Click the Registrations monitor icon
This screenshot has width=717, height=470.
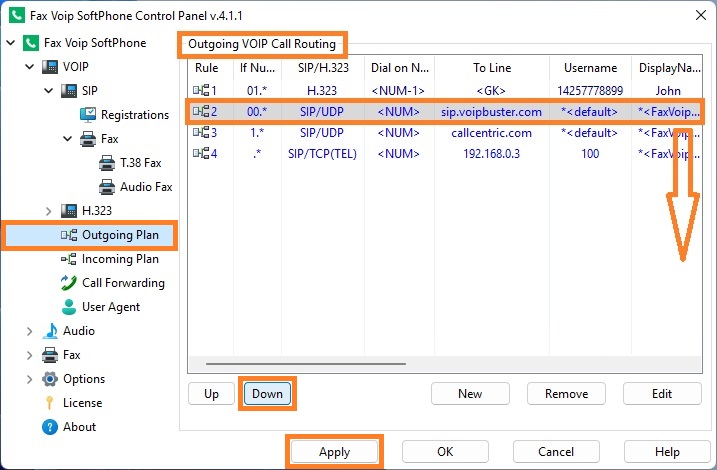coord(88,115)
